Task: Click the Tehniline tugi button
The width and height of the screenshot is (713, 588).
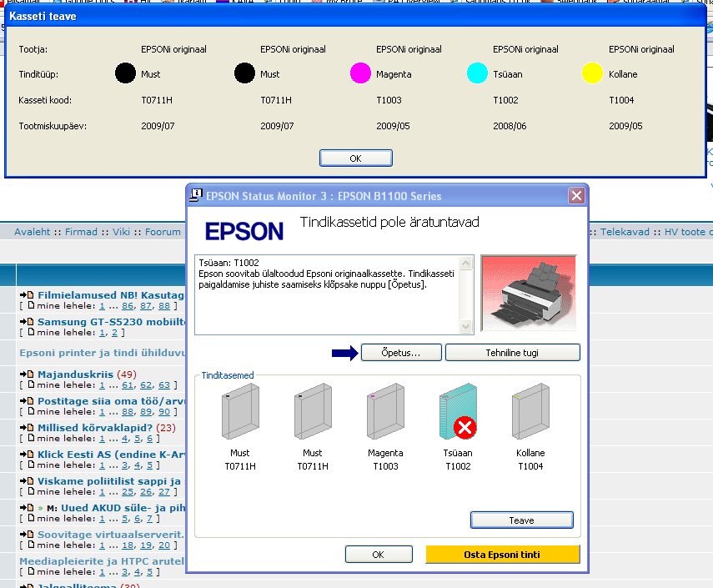Action: click(513, 353)
